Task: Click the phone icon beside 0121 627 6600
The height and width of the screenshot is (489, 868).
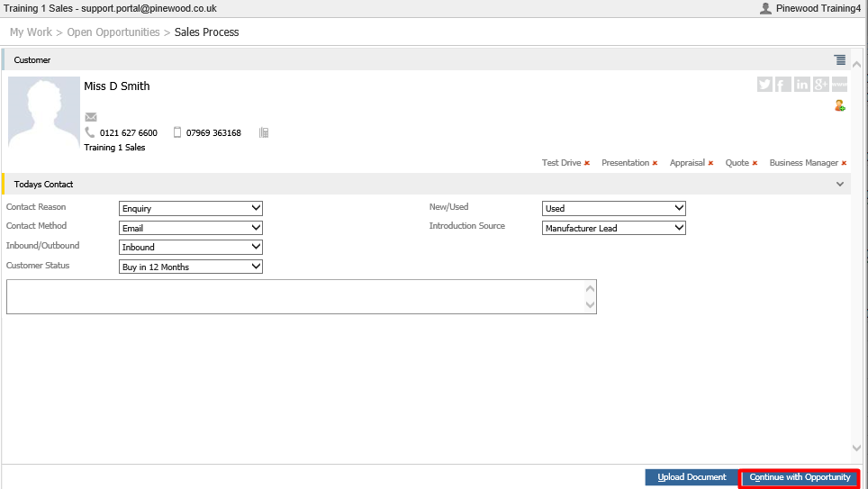Action: 90,131
